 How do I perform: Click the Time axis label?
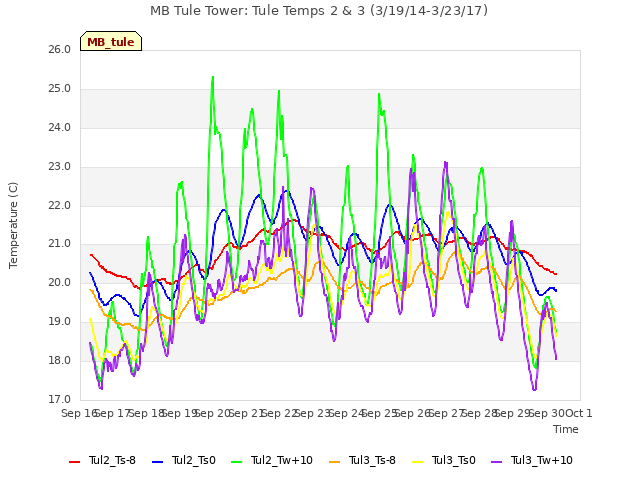click(566, 429)
